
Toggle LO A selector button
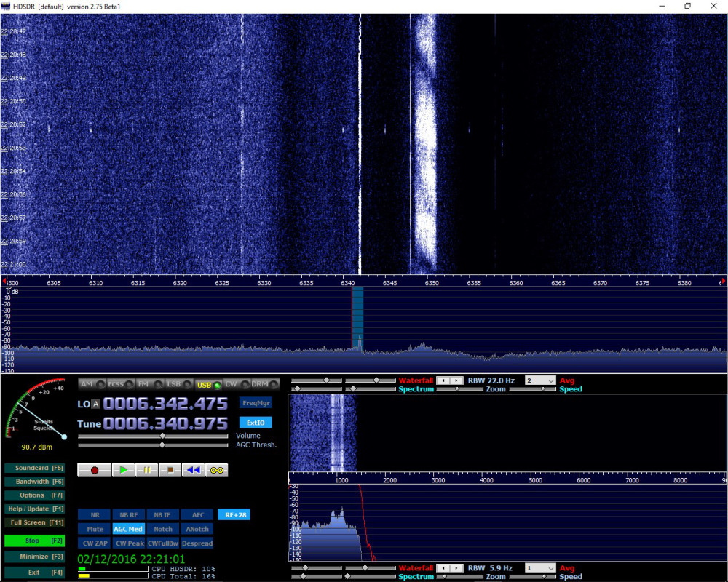point(95,404)
